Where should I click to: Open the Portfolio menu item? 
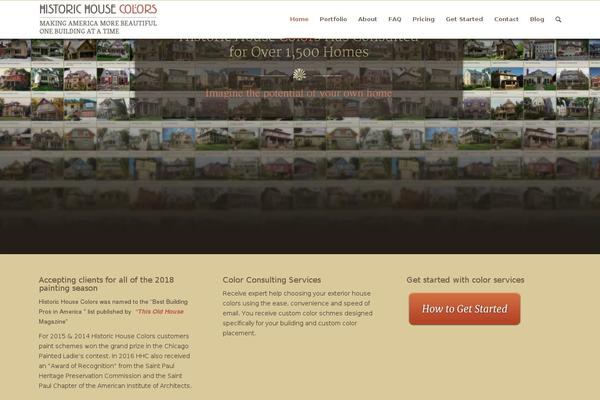(333, 19)
